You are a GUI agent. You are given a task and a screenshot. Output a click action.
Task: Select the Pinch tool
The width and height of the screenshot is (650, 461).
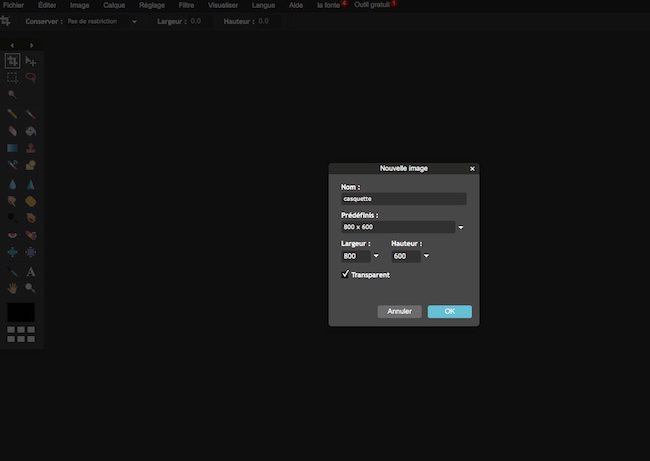coord(31,252)
